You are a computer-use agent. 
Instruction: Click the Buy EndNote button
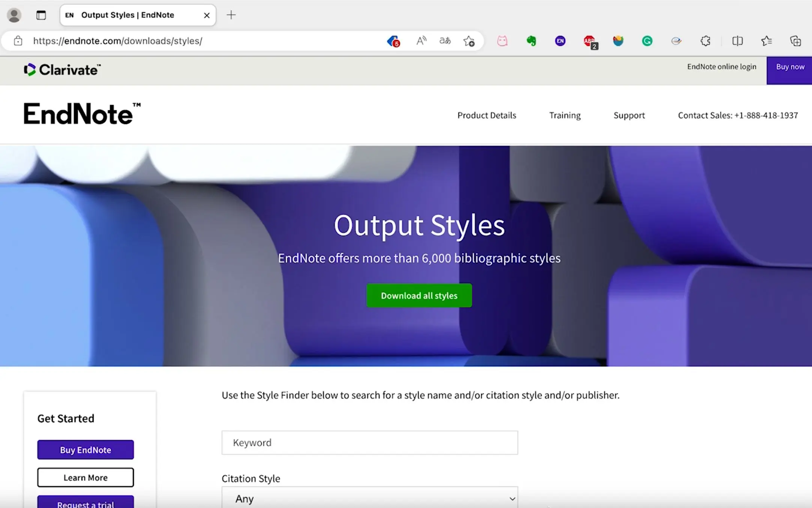point(86,450)
